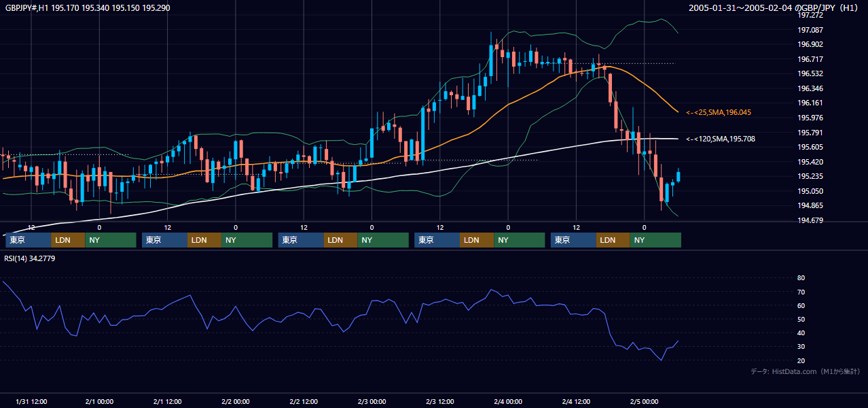Click the RSI 30 level label
Viewport: 868px width, 408px height.
click(801, 346)
